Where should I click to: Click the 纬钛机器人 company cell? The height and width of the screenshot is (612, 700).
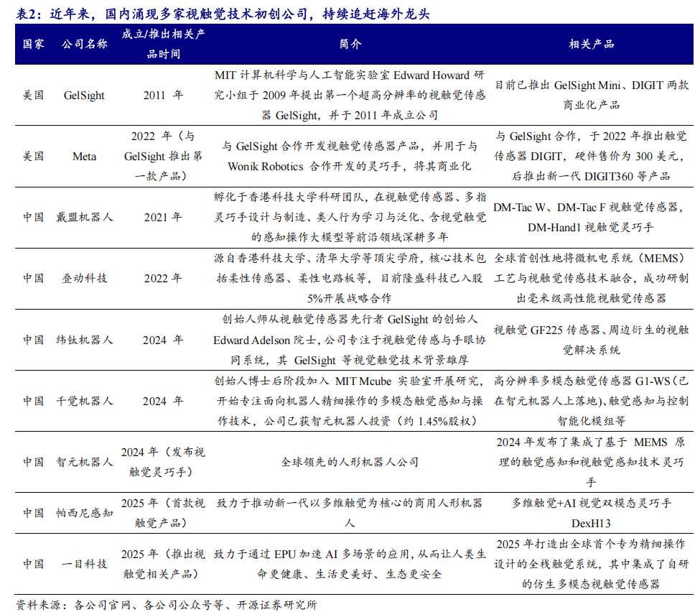point(84,339)
